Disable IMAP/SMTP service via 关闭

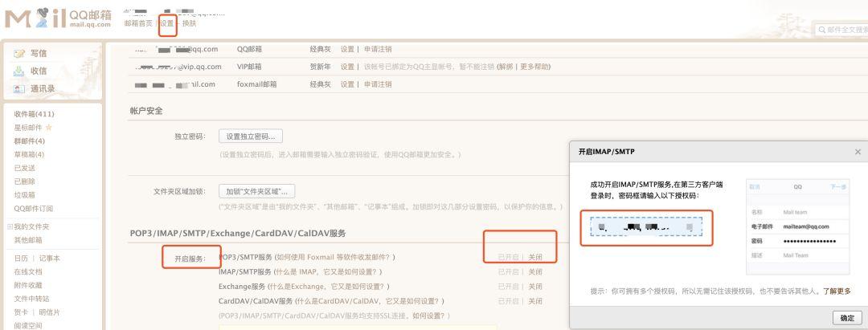coord(534,272)
